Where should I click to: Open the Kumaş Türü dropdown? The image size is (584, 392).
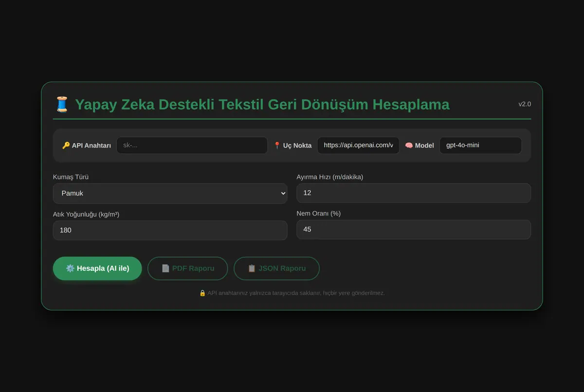pyautogui.click(x=170, y=194)
